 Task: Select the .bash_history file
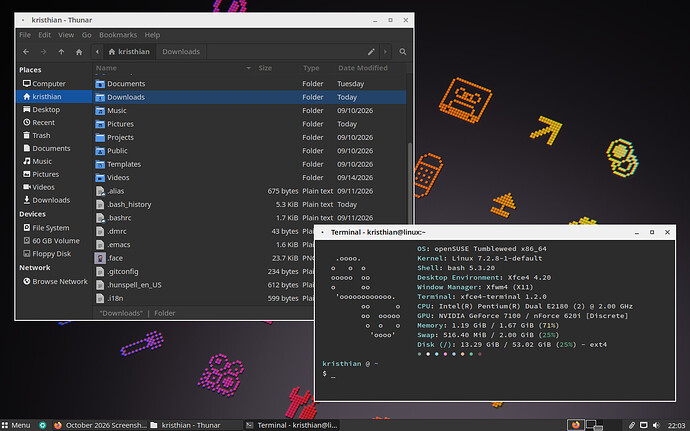tap(250, 205)
